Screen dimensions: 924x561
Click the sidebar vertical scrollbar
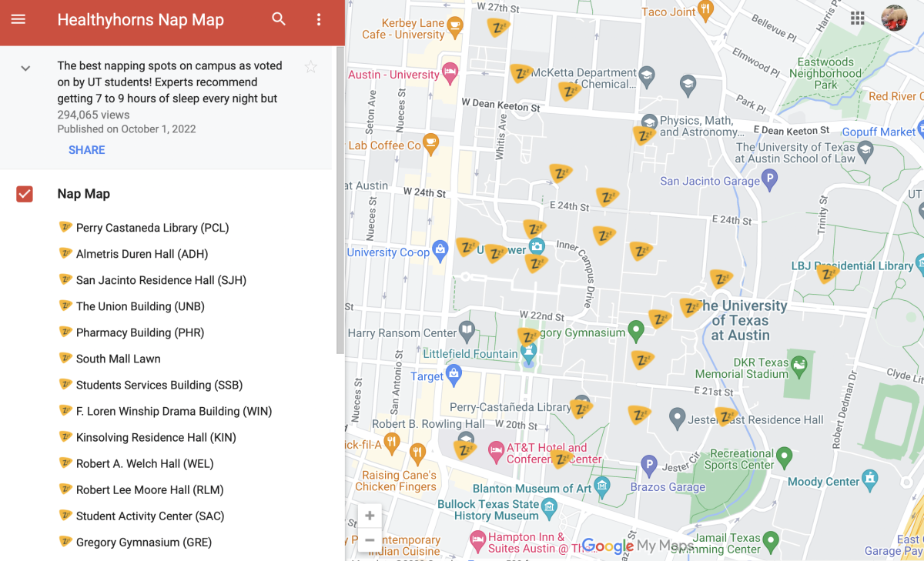340,200
